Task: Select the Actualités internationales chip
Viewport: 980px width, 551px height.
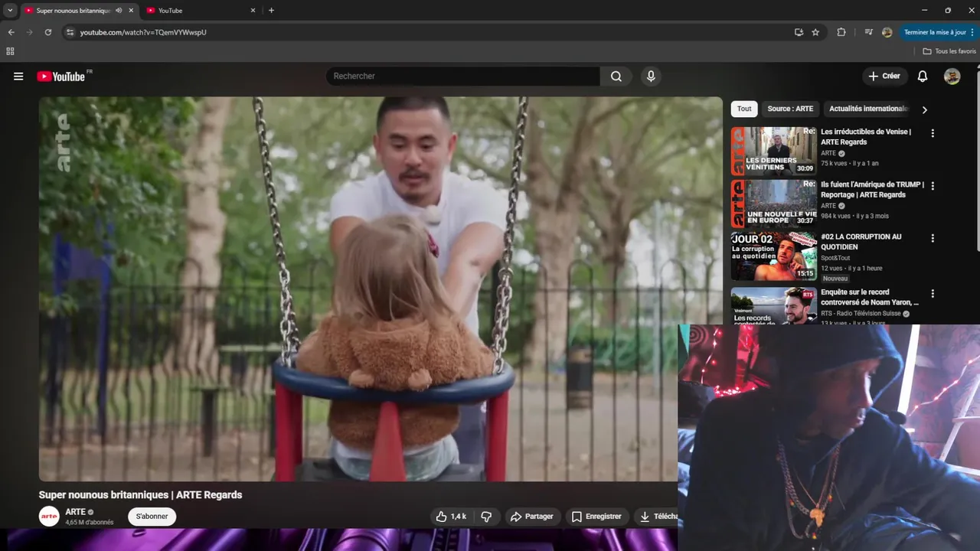Action: pos(868,109)
